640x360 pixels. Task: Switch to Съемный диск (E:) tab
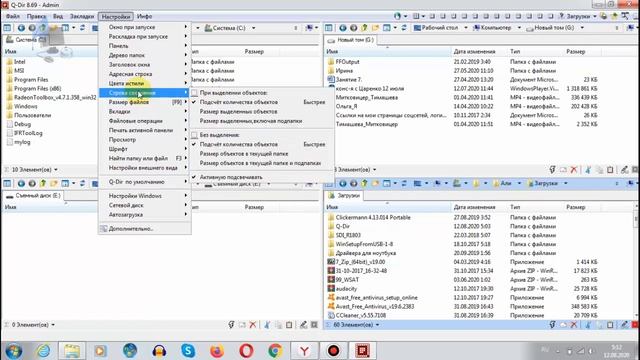(33, 196)
